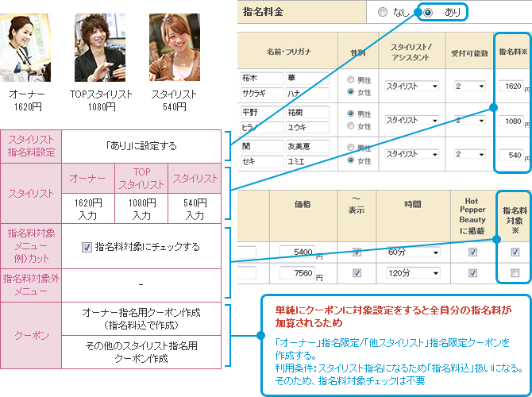The height and width of the screenshot is (397, 532).
Task: Click the 祐樹 given name field
Action: (307, 112)
